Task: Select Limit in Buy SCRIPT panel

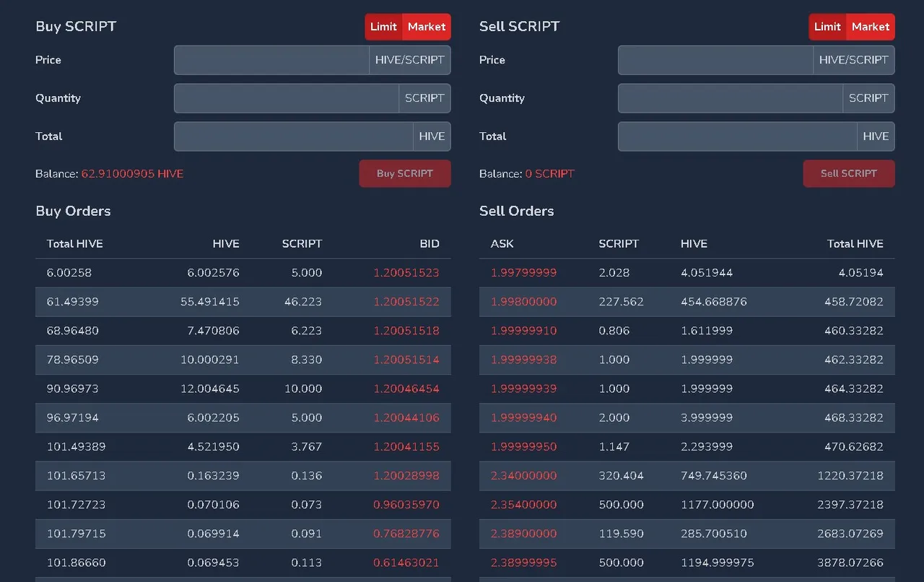Action: coord(383,27)
